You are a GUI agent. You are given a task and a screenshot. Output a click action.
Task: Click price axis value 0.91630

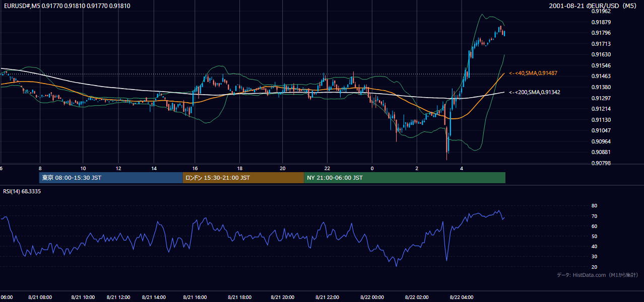[x=601, y=55]
